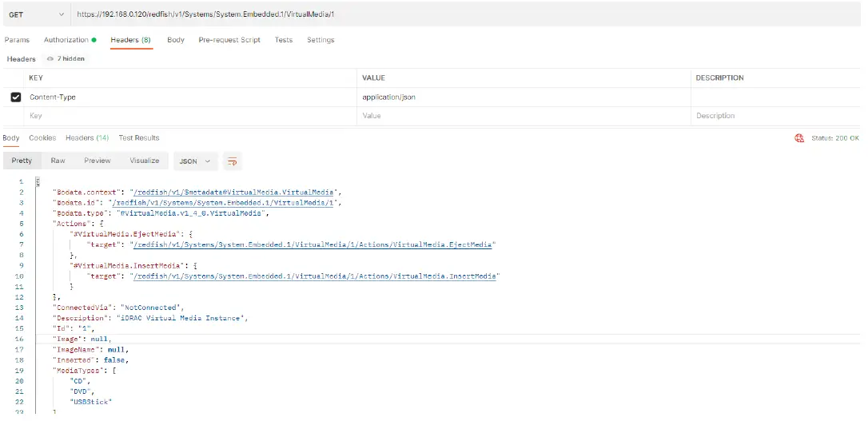Switch to Preview view
The width and height of the screenshot is (868, 421).
pyautogui.click(x=98, y=161)
